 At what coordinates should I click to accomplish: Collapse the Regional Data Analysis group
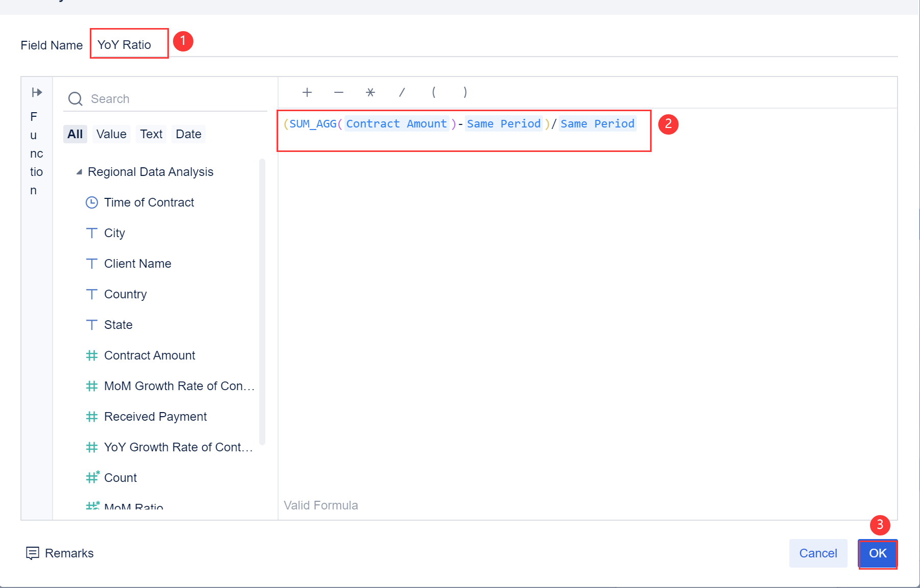[79, 171]
